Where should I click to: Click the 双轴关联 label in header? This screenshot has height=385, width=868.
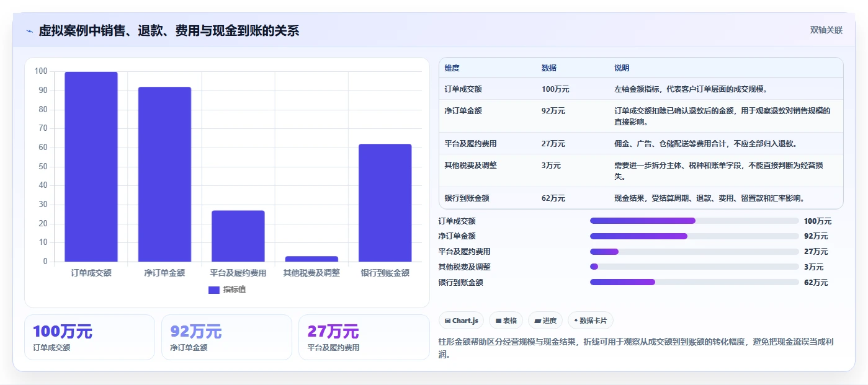pyautogui.click(x=826, y=30)
